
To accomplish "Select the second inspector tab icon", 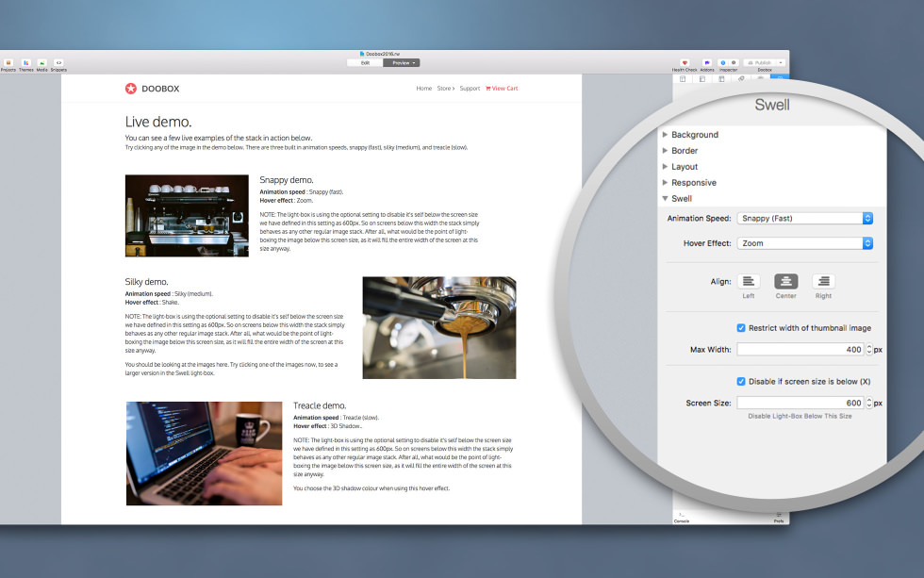I will (701, 79).
